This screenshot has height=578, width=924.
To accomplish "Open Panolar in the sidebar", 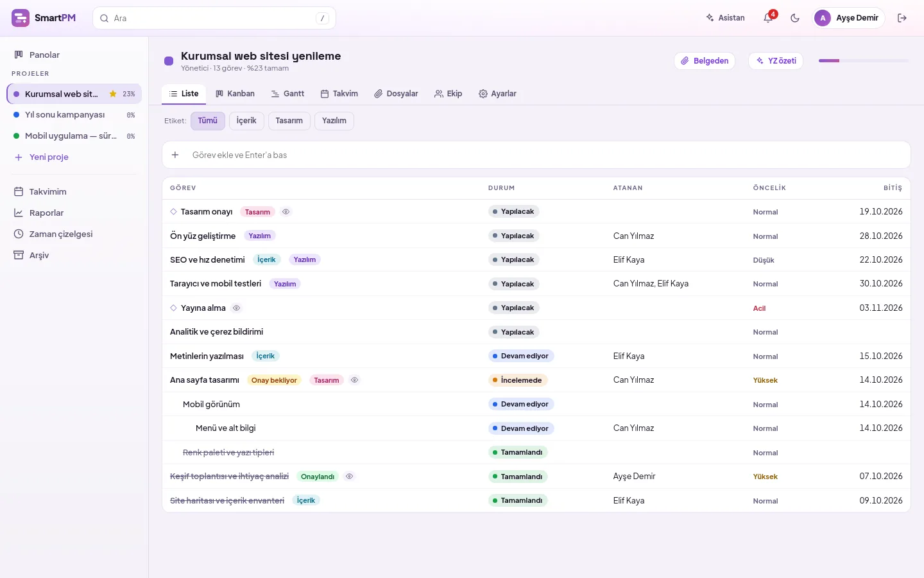I will coord(74,55).
